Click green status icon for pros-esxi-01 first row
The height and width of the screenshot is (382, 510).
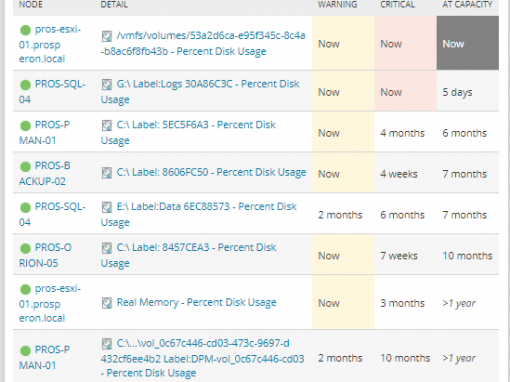(x=25, y=30)
